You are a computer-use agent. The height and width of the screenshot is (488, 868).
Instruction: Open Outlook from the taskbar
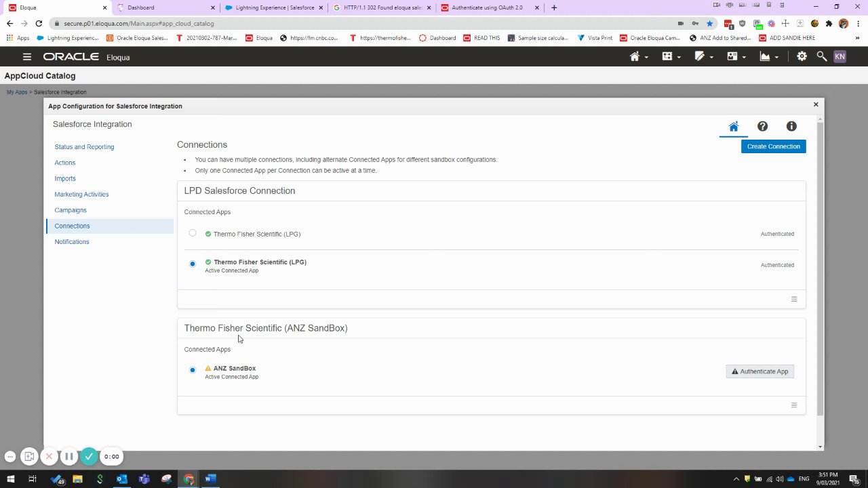pyautogui.click(x=122, y=479)
